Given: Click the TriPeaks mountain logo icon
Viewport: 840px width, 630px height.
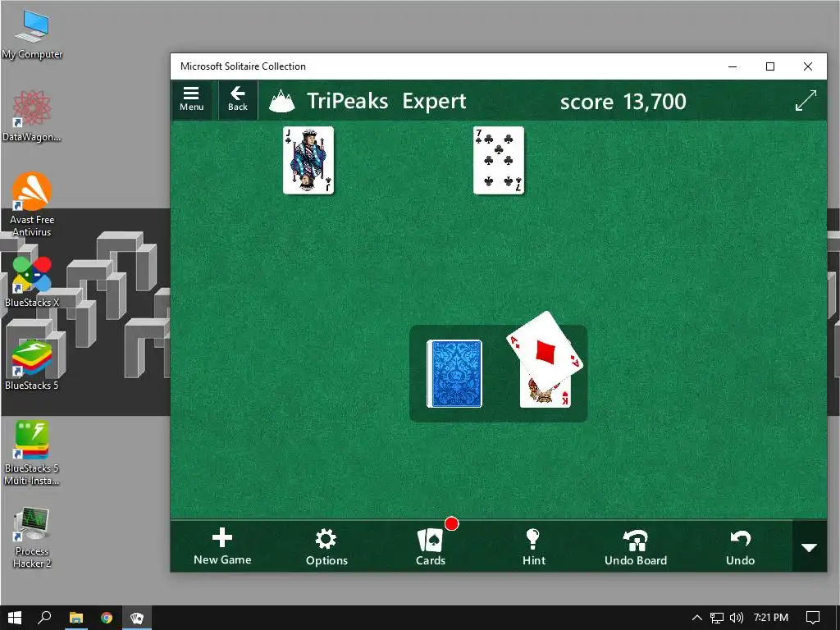Looking at the screenshot, I should 282,101.
